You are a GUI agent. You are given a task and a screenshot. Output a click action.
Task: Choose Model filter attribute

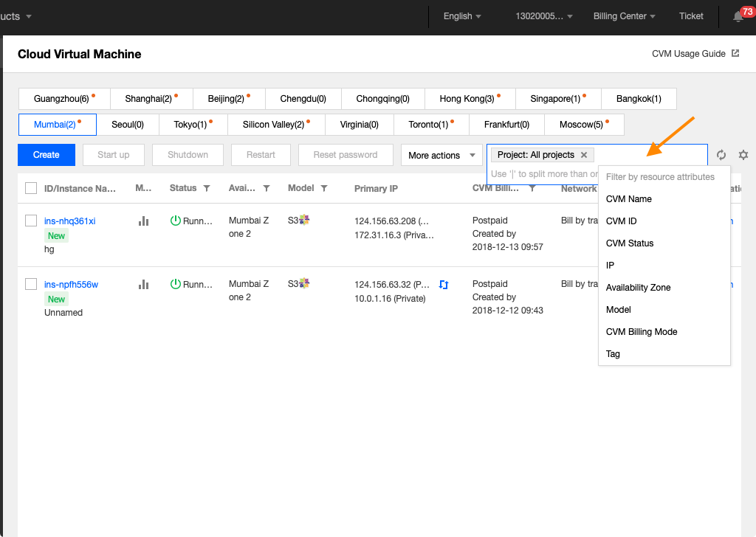point(664,310)
